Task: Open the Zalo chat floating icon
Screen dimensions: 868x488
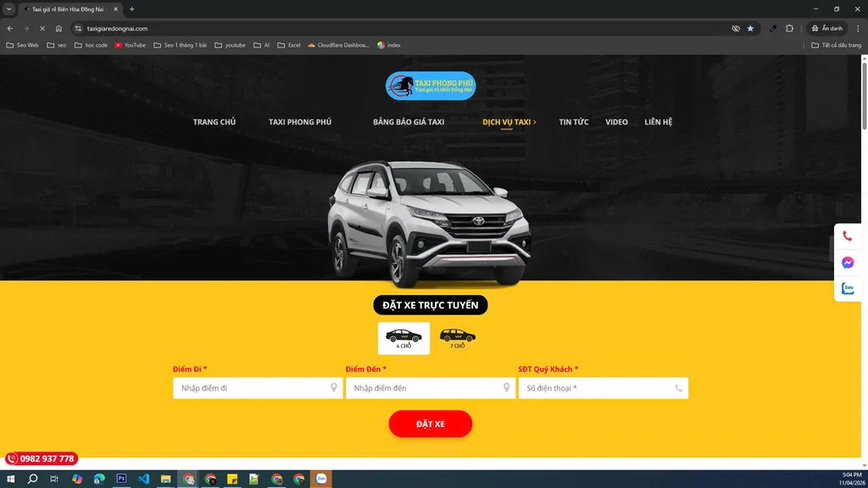Action: (x=847, y=289)
